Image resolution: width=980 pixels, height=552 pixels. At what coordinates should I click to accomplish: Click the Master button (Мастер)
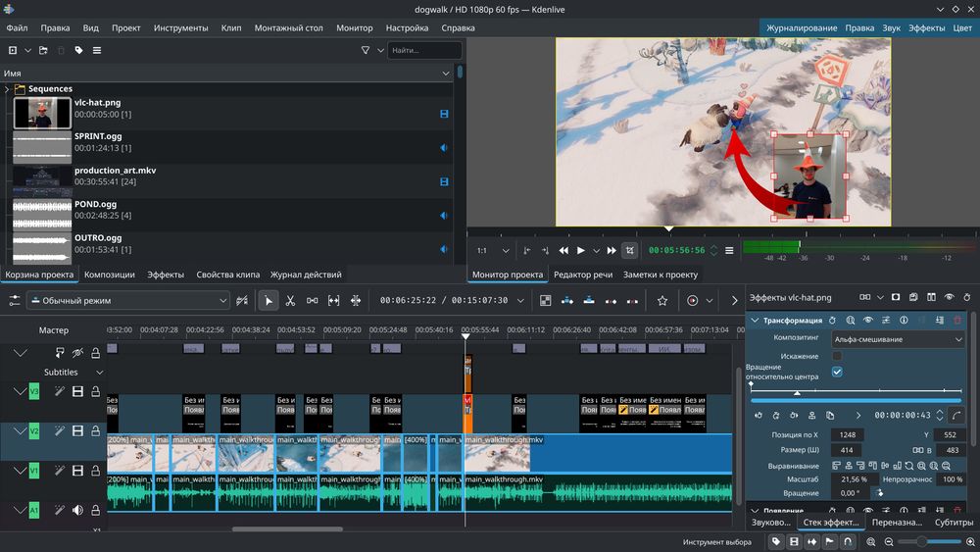click(x=54, y=330)
